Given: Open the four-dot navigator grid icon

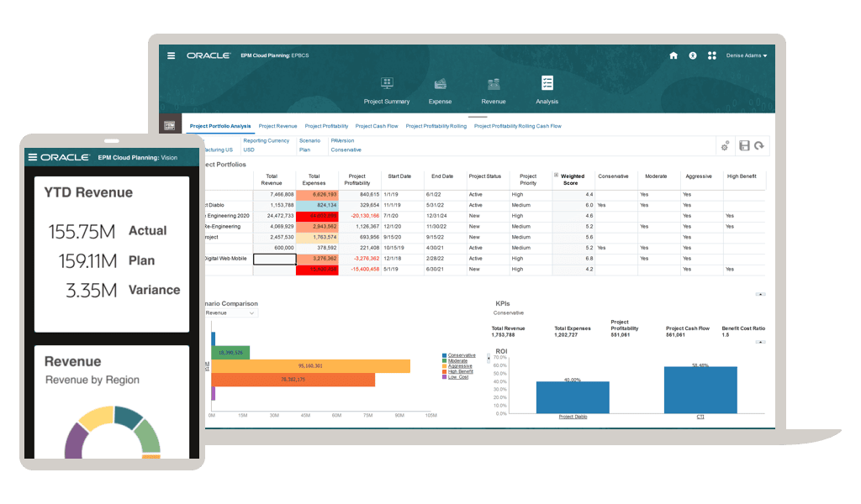Looking at the screenshot, I should tap(712, 55).
